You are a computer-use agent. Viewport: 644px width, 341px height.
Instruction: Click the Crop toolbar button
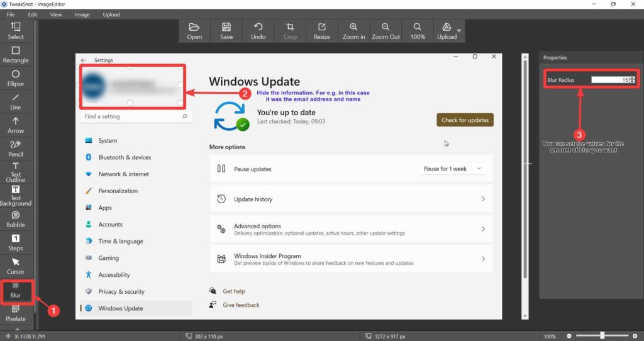(x=290, y=31)
